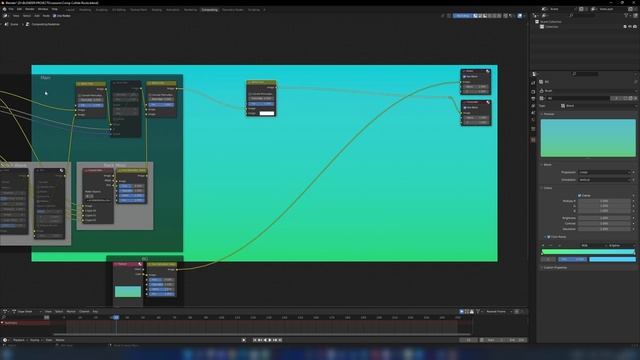Open the node editor type selector icon
Viewport: 640px width, 360px height.
[x=5, y=16]
